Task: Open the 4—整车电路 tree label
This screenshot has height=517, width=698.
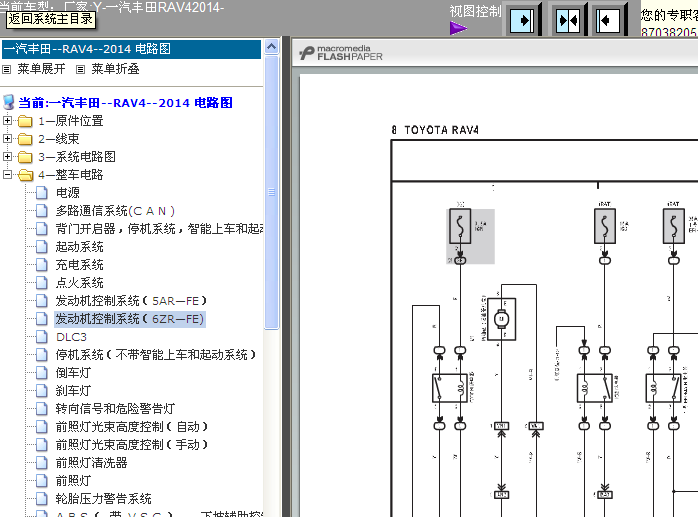Action: coord(71,175)
